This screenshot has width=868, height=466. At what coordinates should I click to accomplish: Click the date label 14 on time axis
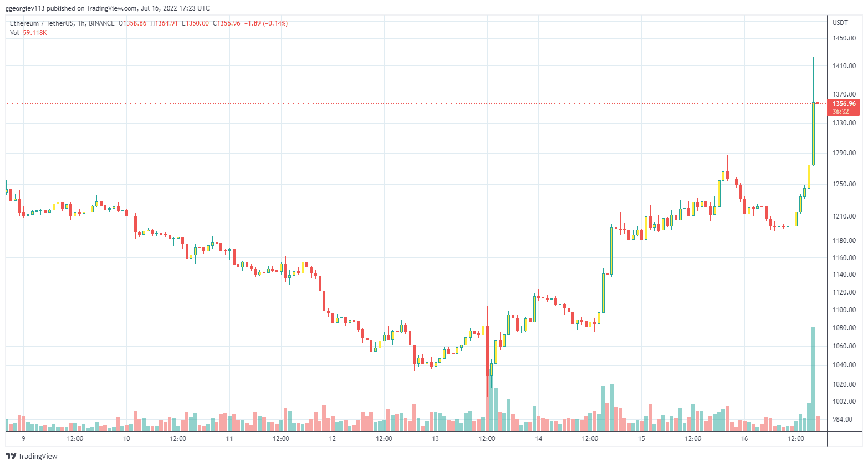point(538,439)
